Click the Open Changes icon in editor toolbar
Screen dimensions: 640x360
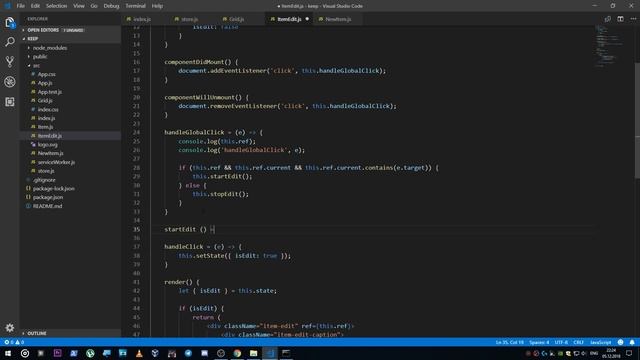[608, 19]
